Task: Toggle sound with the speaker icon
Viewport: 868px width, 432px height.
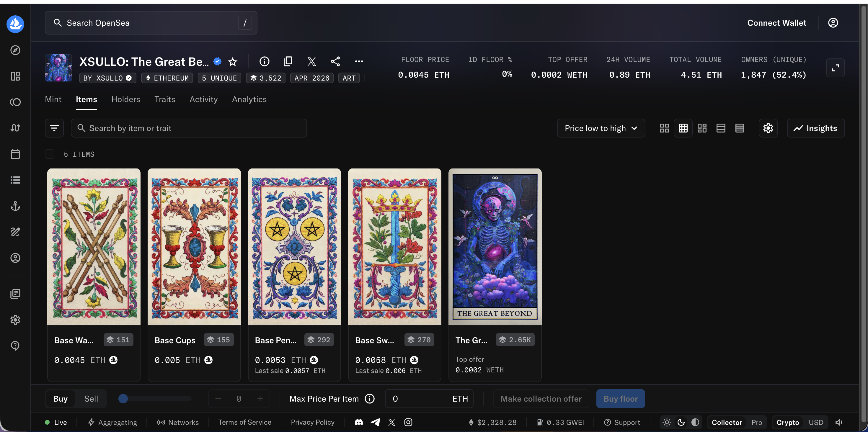Action: coord(839,422)
